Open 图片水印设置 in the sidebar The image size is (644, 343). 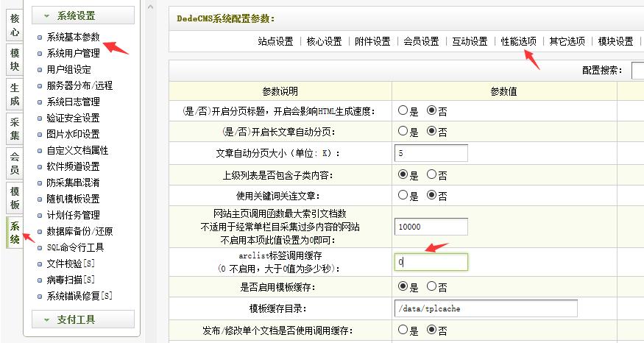(73, 134)
